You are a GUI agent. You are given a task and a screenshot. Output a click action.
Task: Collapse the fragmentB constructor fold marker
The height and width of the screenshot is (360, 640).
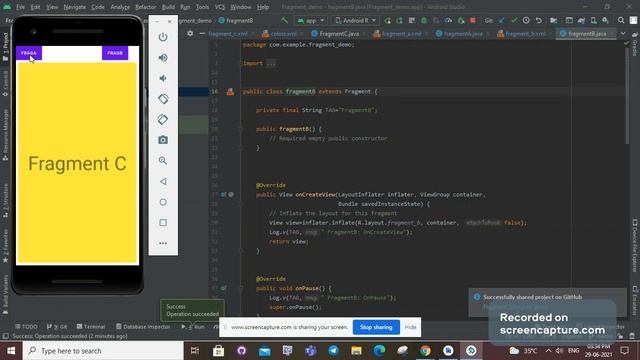[x=241, y=129]
